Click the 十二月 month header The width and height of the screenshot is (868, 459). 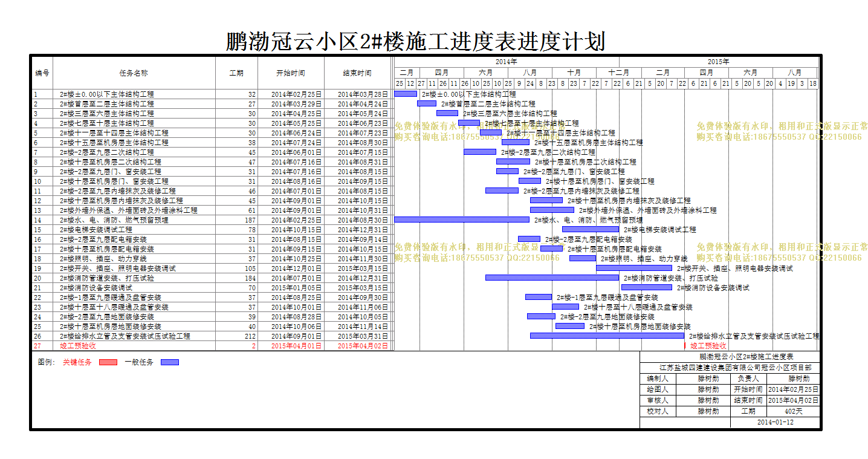click(618, 73)
